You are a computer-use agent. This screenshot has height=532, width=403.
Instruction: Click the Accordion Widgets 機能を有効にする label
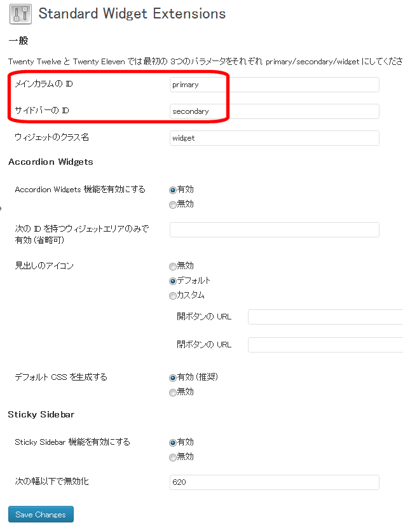coord(80,190)
